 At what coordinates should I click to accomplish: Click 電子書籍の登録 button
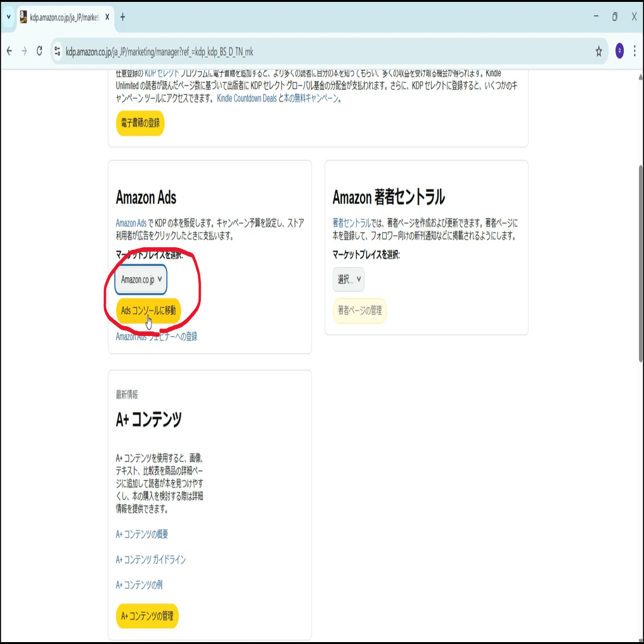(140, 123)
